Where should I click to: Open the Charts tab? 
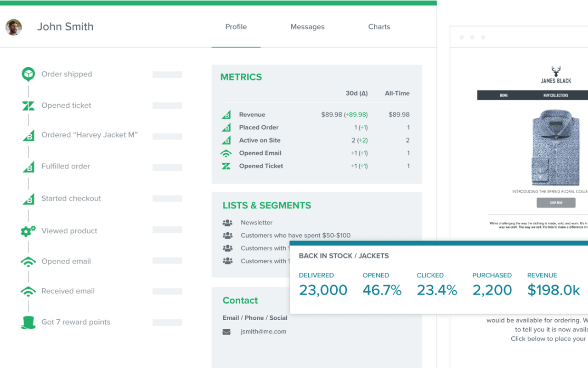379,27
